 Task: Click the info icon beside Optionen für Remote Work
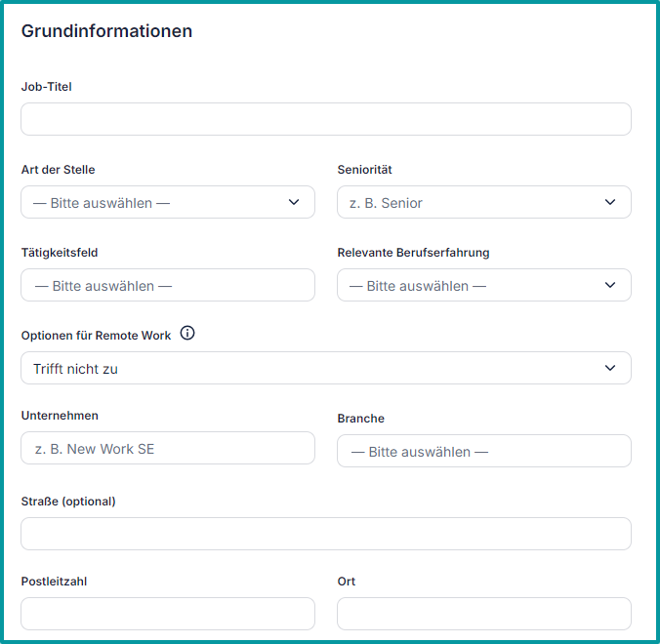coord(187,334)
